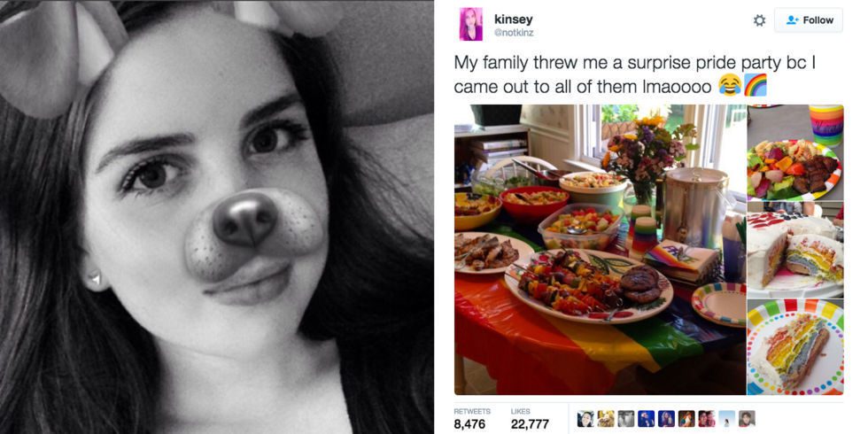The width and height of the screenshot is (868, 434).
Task: Click the yellow-toned second liker avatar
Action: pos(606,418)
